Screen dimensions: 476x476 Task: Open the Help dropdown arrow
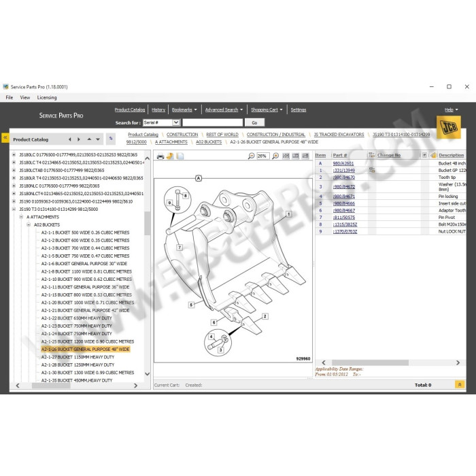457,109
